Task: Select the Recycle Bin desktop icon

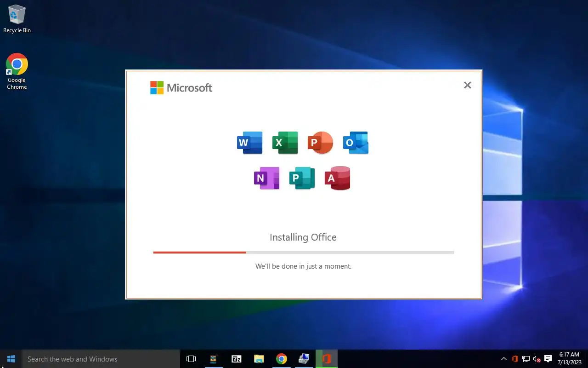Action: [x=17, y=19]
